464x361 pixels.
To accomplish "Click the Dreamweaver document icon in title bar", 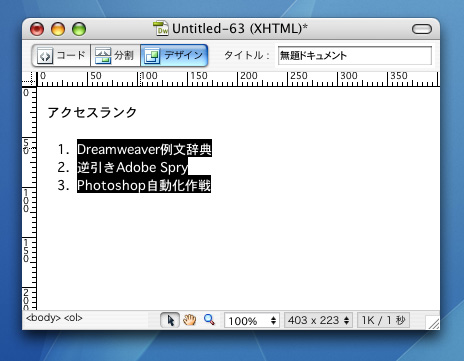I will (161, 29).
